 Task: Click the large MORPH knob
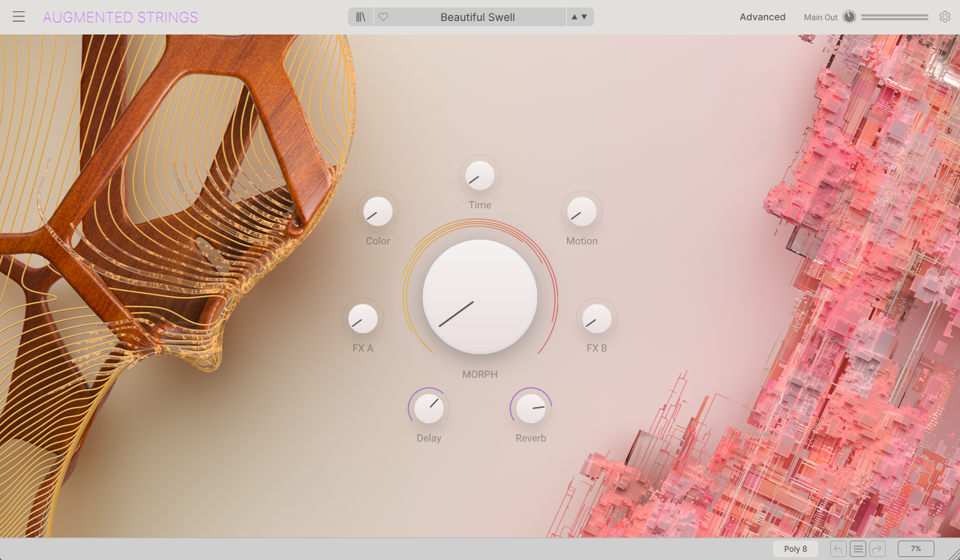click(480, 297)
